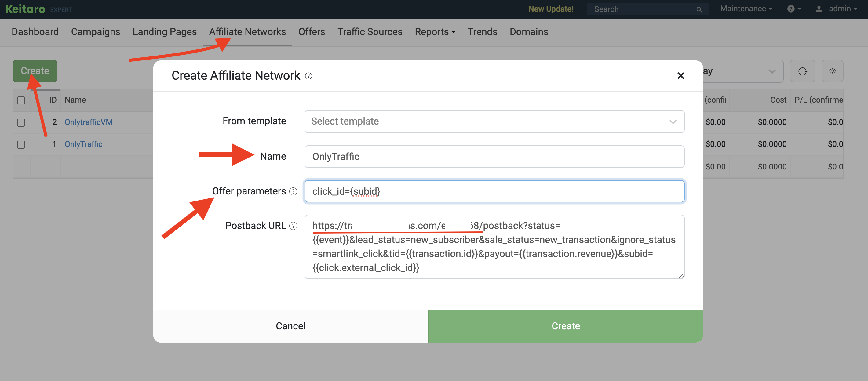Open the Offers tab

click(x=312, y=32)
